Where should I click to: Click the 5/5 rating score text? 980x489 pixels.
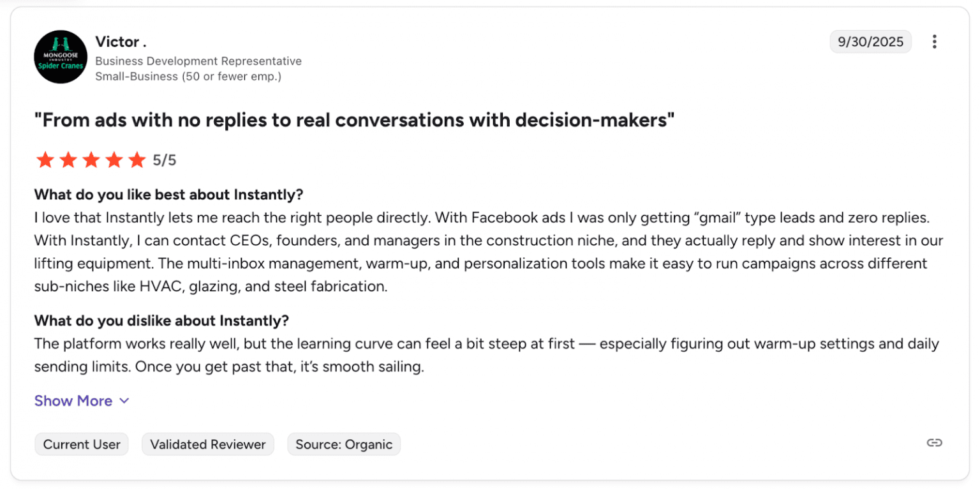(165, 160)
